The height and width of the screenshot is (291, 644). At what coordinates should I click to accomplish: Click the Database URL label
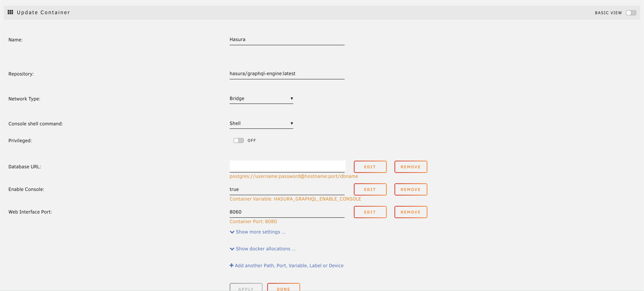click(x=25, y=167)
